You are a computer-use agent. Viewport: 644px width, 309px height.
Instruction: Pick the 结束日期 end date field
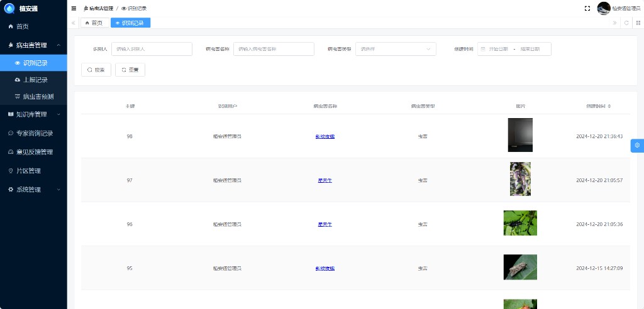(530, 49)
